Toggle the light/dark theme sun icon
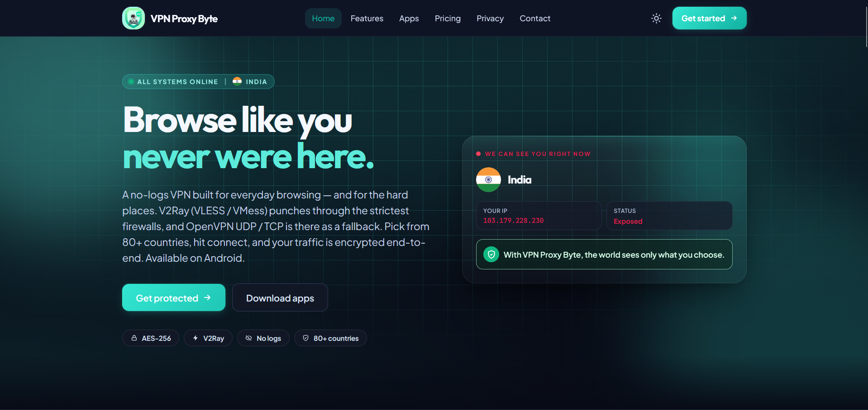The width and height of the screenshot is (868, 410). 656,18
